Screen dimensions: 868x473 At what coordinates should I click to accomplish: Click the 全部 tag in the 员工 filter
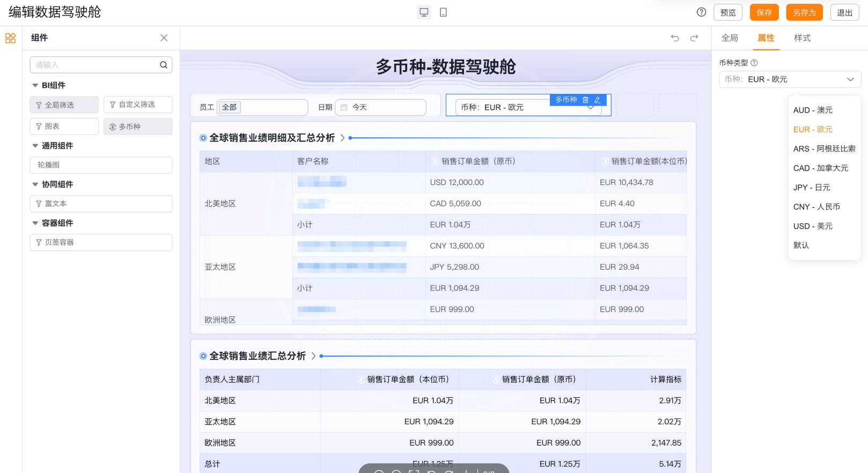pyautogui.click(x=230, y=107)
